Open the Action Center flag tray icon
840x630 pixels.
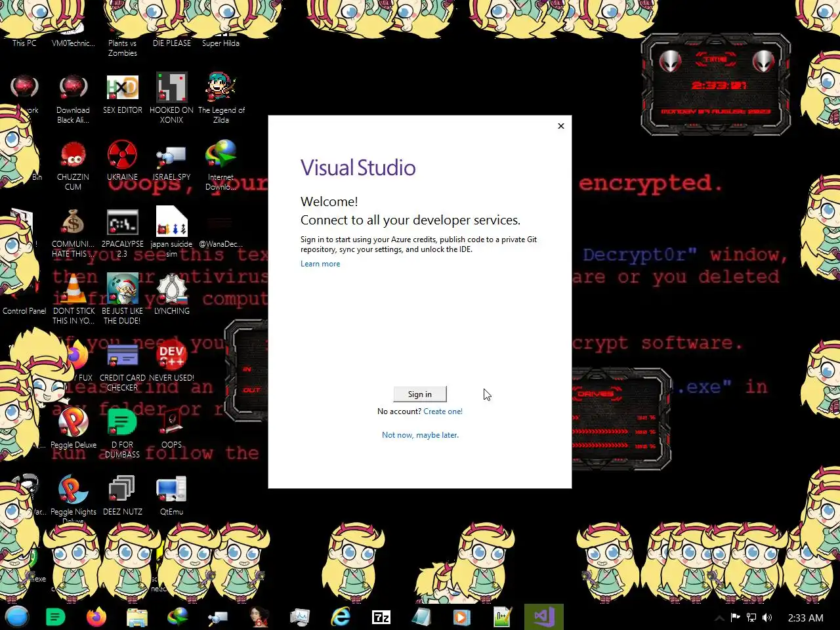pos(736,618)
